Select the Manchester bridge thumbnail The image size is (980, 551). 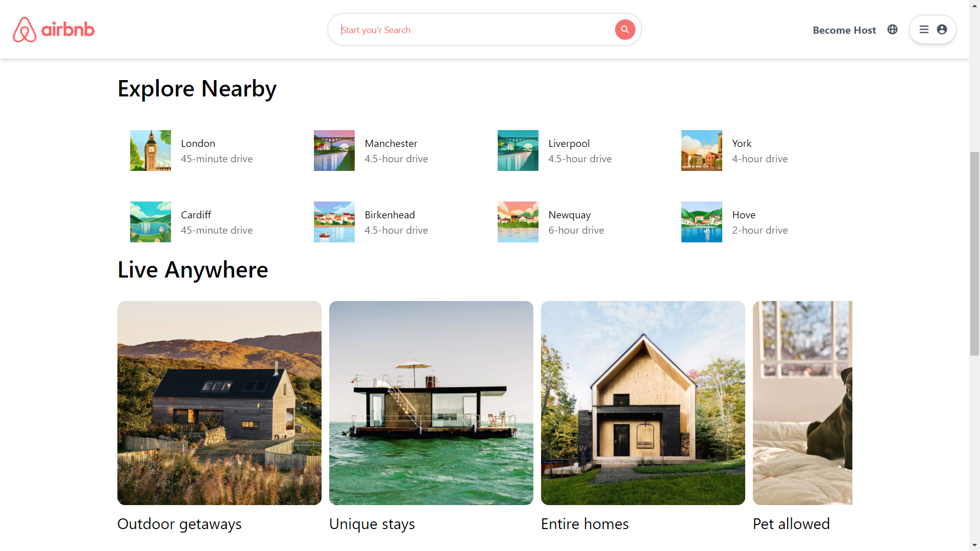click(x=334, y=151)
